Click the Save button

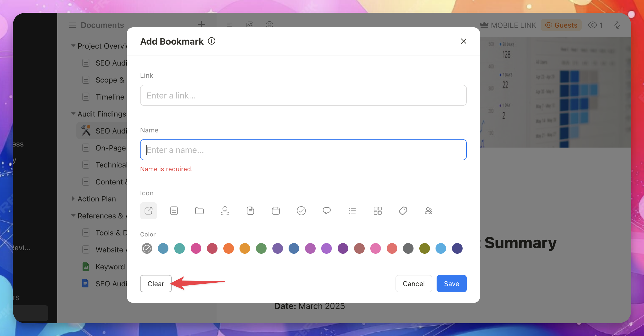click(451, 283)
